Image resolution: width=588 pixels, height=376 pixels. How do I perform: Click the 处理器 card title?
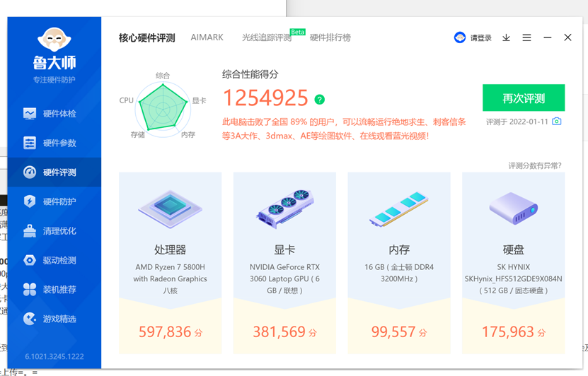point(171,249)
